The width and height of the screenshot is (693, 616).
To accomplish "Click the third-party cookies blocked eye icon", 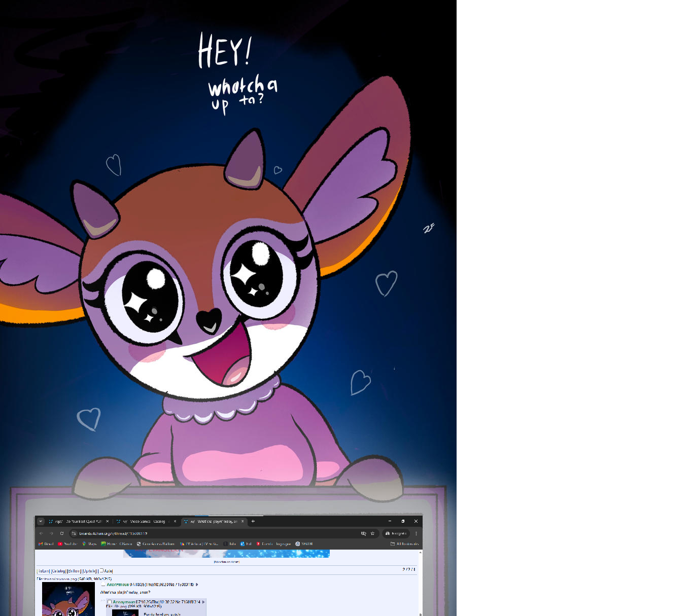I will [363, 533].
